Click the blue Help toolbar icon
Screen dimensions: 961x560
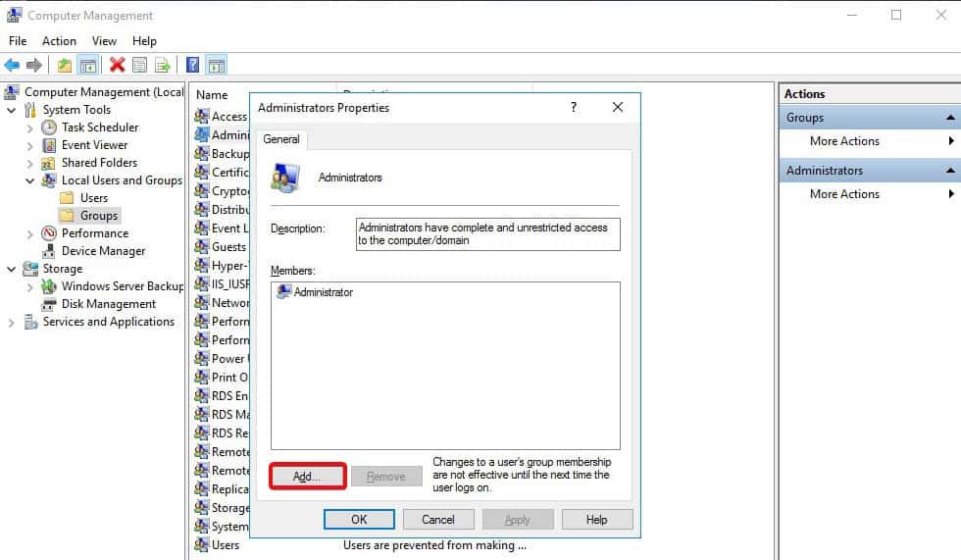(x=192, y=65)
